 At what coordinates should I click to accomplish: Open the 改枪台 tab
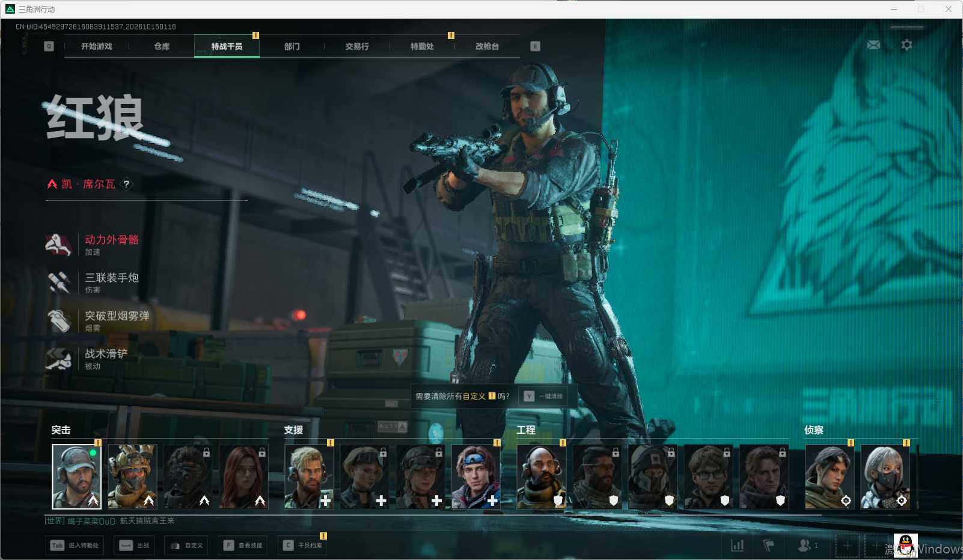[487, 46]
